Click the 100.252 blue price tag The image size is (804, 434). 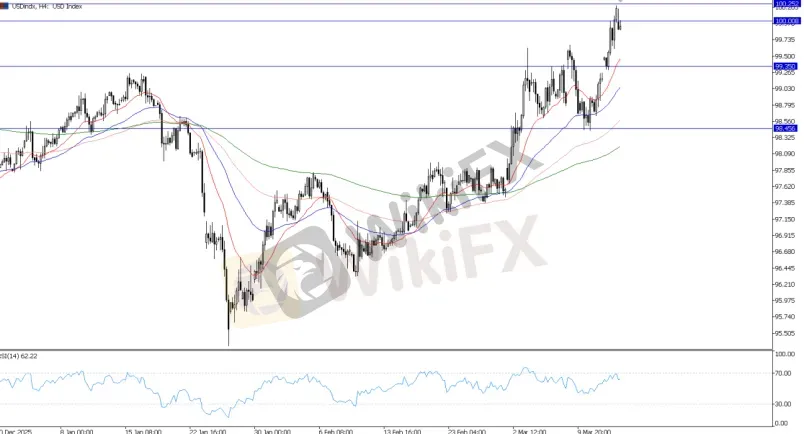(x=786, y=3)
